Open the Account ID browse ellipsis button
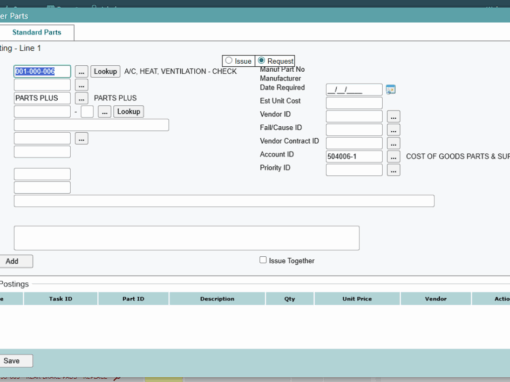The image size is (510, 382). [x=393, y=157]
